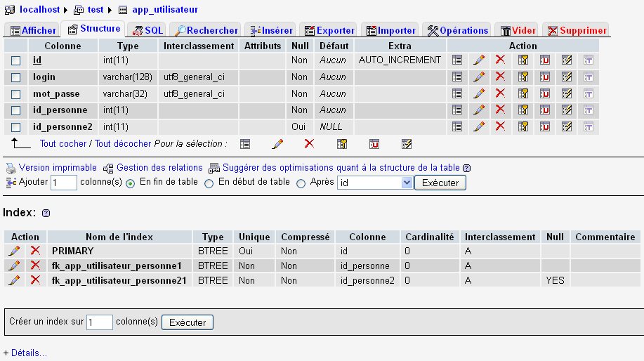Click the unique icon for the selection
Screen dimensions: 644x361
tap(374, 144)
